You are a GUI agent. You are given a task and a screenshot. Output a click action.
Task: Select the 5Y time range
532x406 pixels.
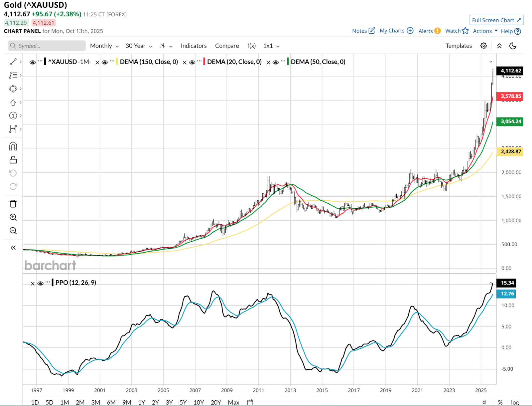click(183, 402)
